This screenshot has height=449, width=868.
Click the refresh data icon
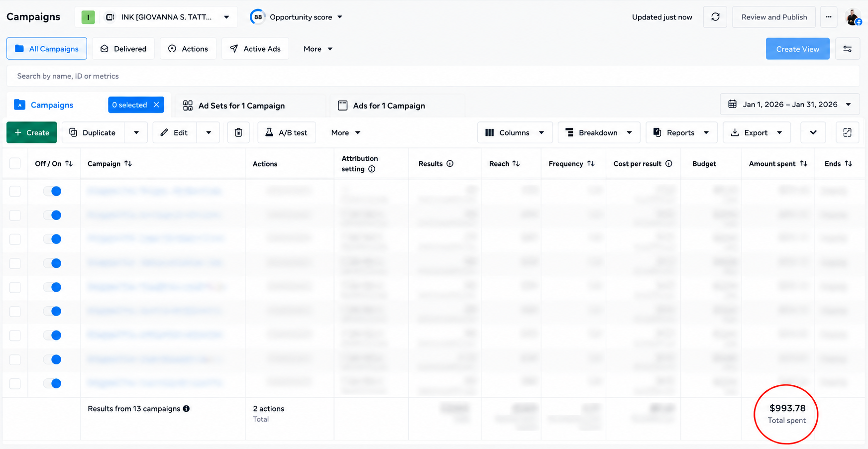(x=715, y=17)
